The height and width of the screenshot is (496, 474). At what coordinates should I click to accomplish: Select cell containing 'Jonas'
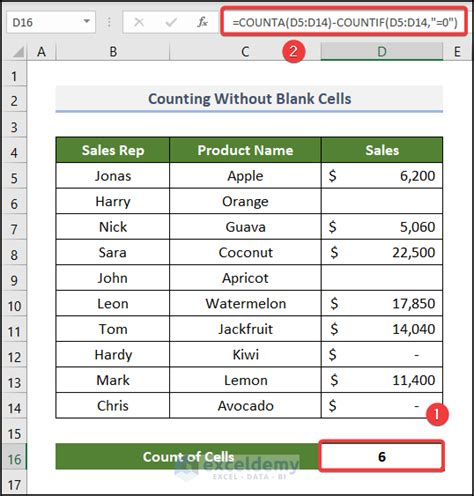click(x=113, y=176)
